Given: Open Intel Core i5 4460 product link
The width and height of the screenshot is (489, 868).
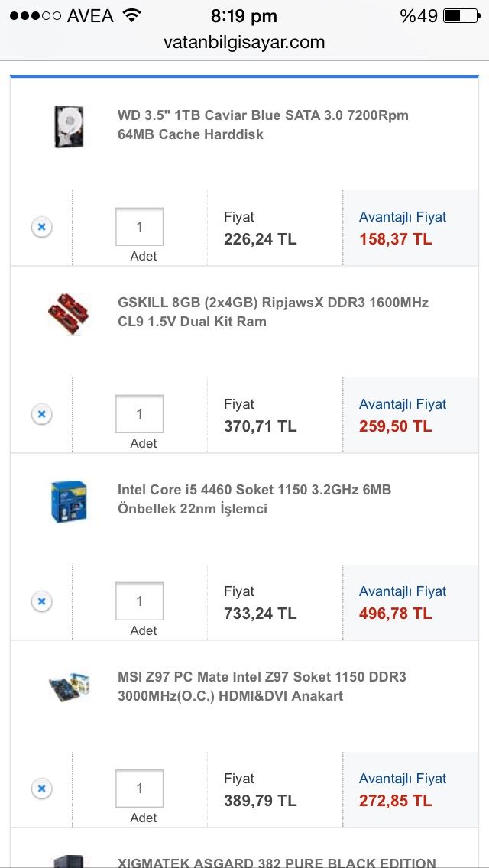Looking at the screenshot, I should point(254,499).
